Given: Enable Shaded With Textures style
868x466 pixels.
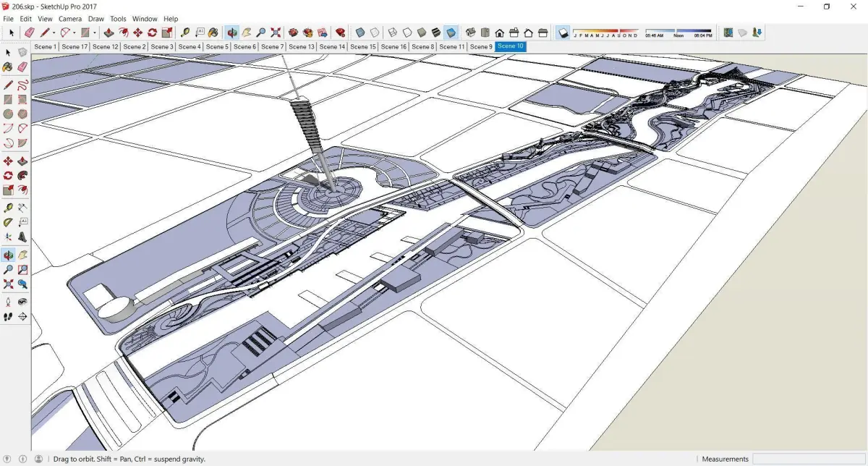Looking at the screenshot, I should pyautogui.click(x=436, y=33).
